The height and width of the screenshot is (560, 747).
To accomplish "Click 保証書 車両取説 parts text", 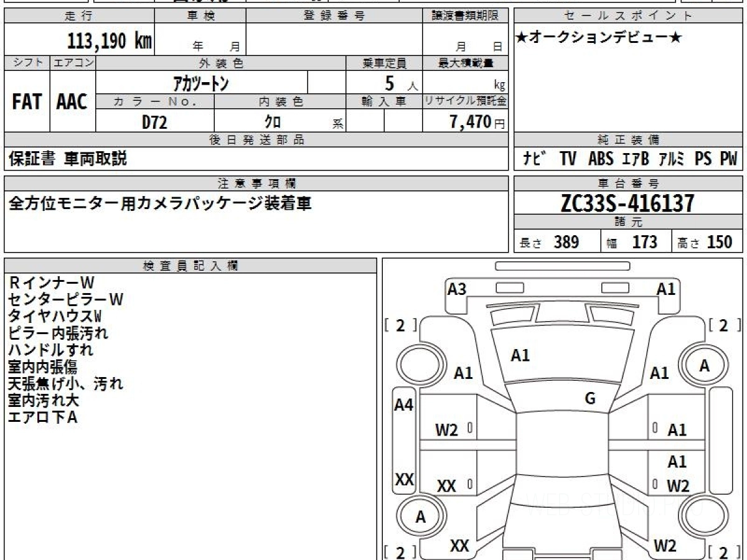I will click(68, 159).
